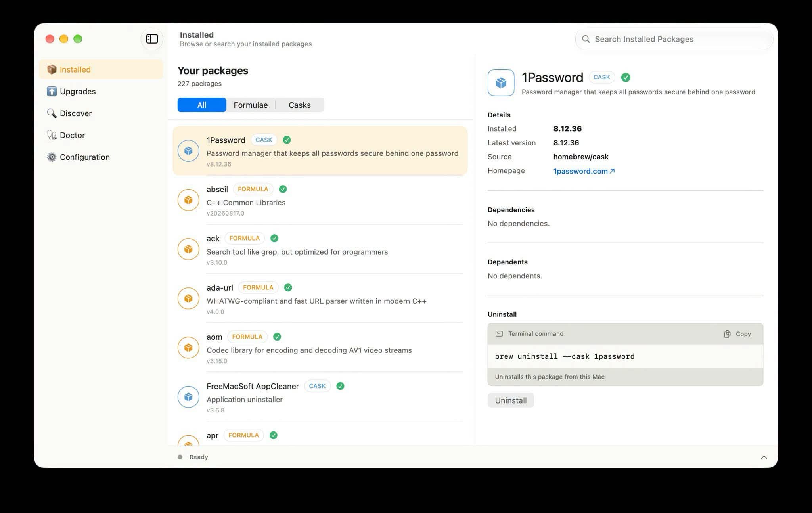This screenshot has width=812, height=513.
Task: Click the Installed box icon in sidebar
Action: pyautogui.click(x=52, y=69)
